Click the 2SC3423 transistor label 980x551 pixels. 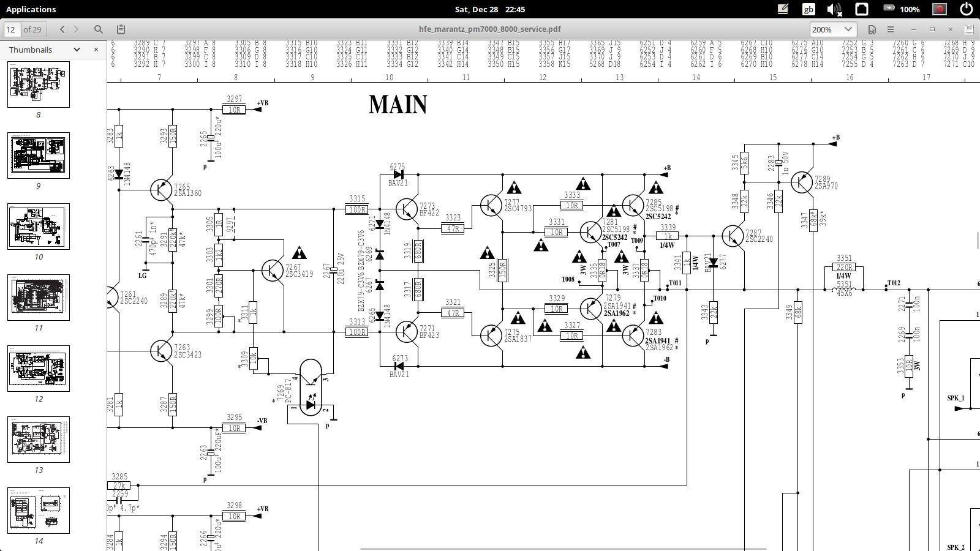pos(187,355)
